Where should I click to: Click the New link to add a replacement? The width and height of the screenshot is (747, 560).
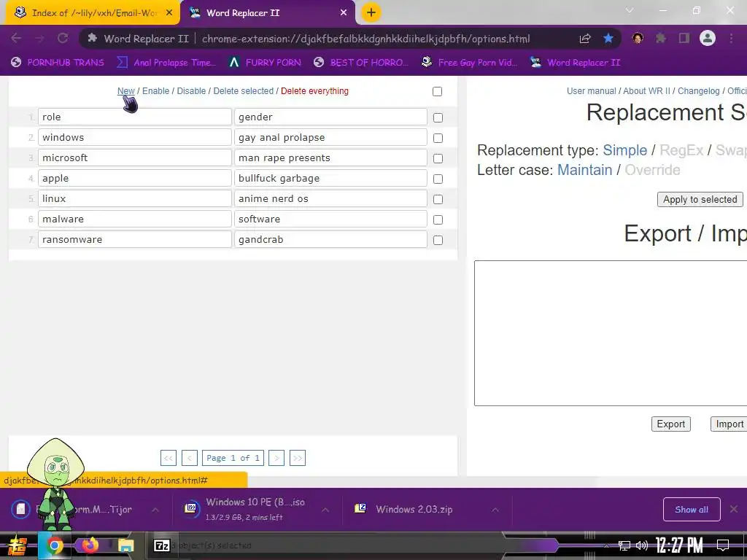[125, 91]
